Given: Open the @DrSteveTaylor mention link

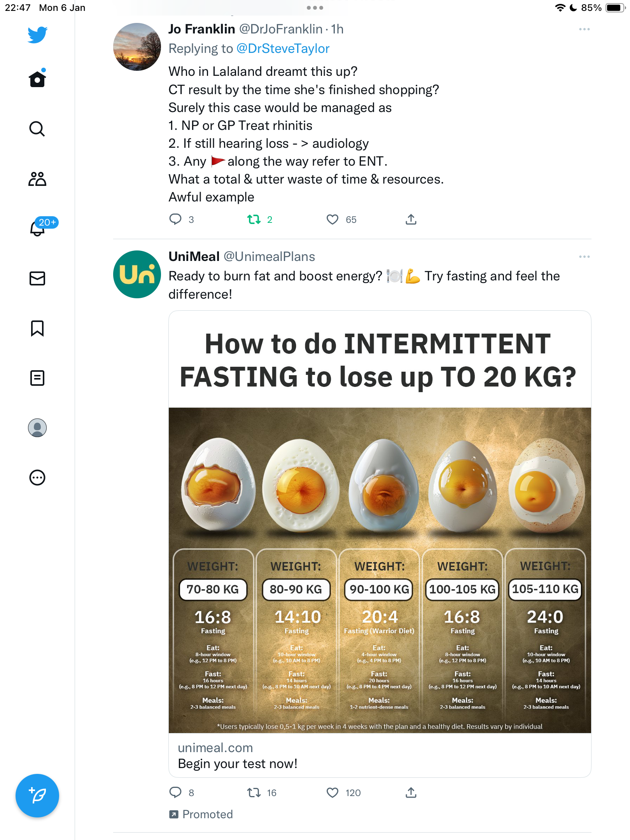Looking at the screenshot, I should click(283, 49).
